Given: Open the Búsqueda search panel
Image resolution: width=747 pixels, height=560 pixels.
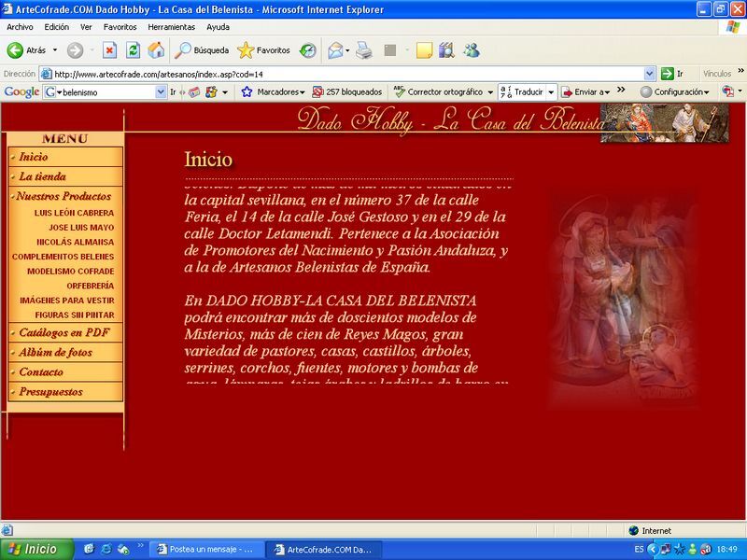Looking at the screenshot, I should 202,50.
